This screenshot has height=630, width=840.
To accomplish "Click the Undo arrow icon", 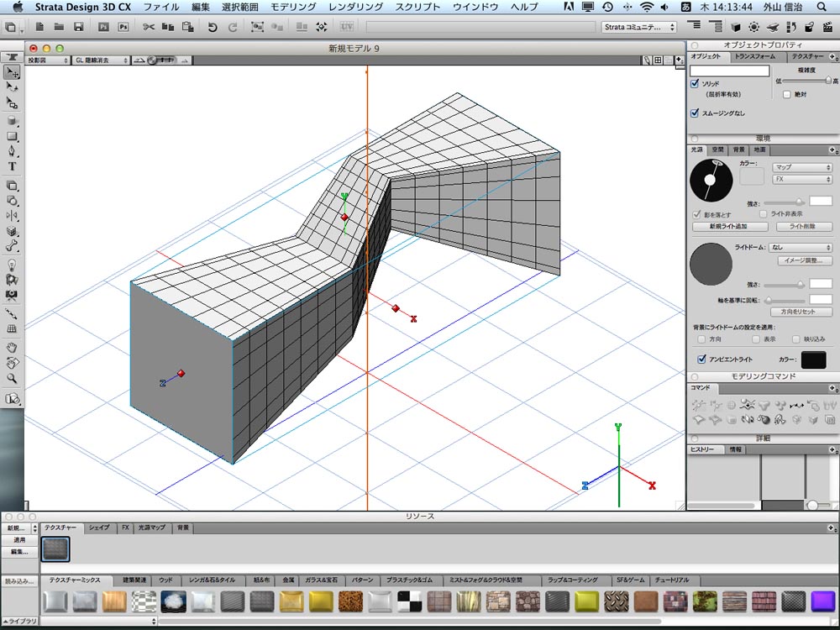I will click(213, 27).
